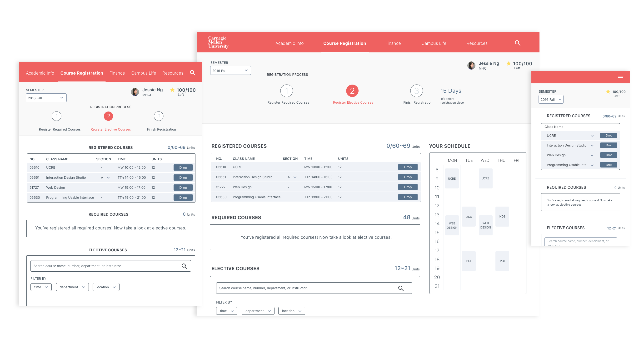Image resolution: width=644 pixels, height=355 pixels.
Task: Open department filter dropdown in desktop view
Action: [x=258, y=311]
